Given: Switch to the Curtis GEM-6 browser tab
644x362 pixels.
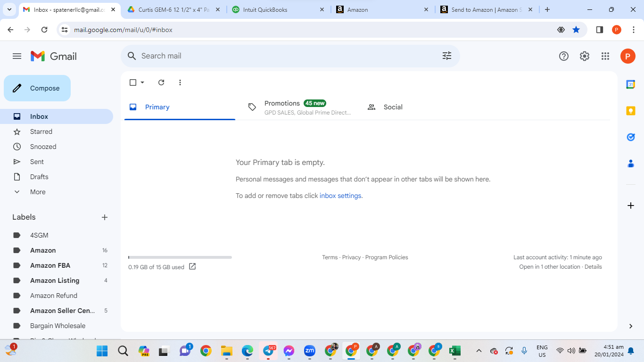Looking at the screenshot, I should 174,9.
